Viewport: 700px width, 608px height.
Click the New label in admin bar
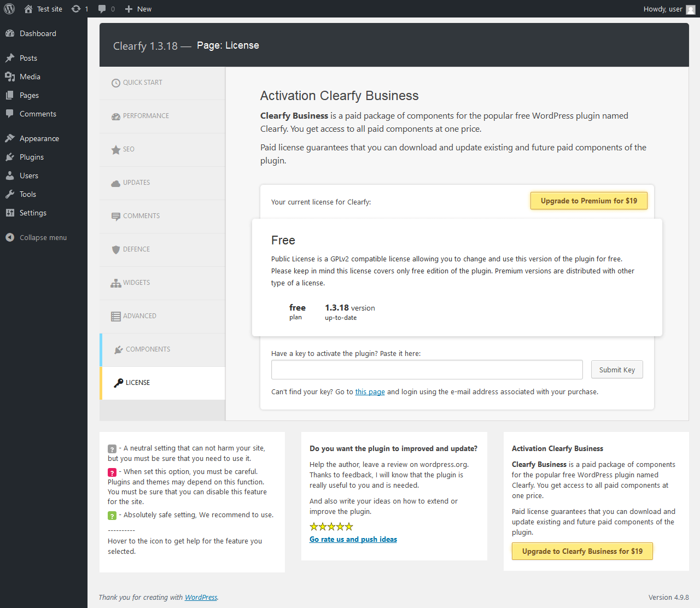(x=144, y=9)
